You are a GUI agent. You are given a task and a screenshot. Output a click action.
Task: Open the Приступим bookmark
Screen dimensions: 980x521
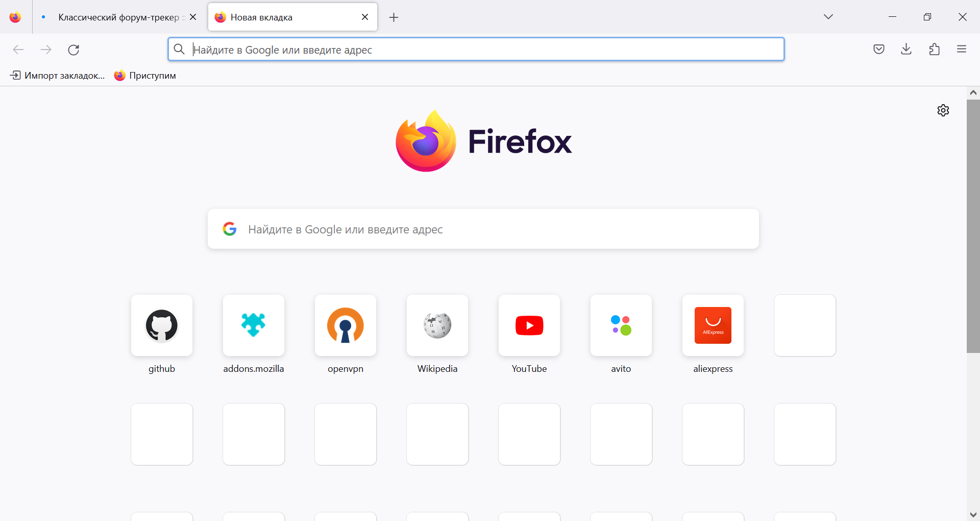coord(145,76)
